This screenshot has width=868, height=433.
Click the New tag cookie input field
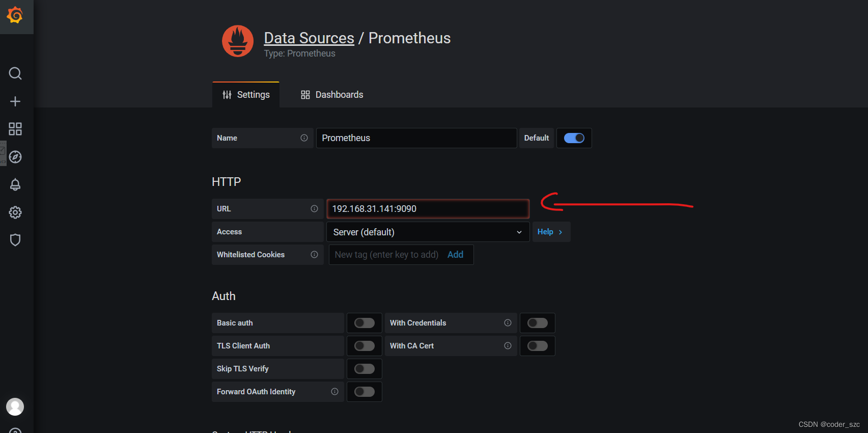[386, 255]
